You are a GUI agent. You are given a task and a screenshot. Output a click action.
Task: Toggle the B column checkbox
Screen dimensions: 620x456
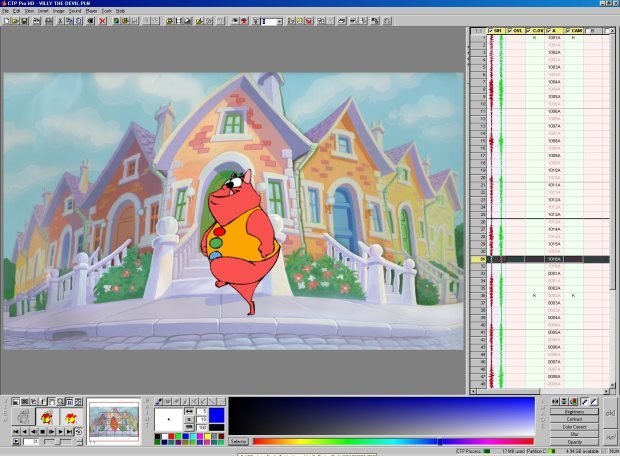(587, 30)
